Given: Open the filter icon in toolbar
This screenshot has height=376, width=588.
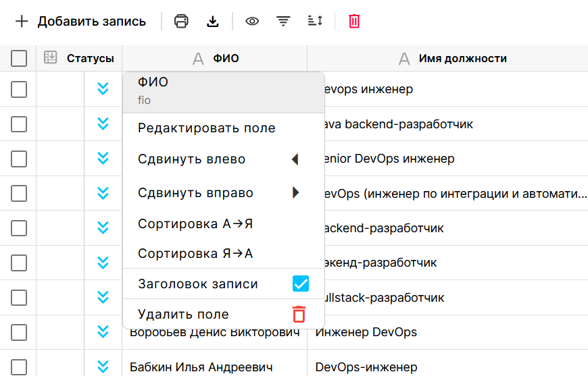Looking at the screenshot, I should point(283,21).
